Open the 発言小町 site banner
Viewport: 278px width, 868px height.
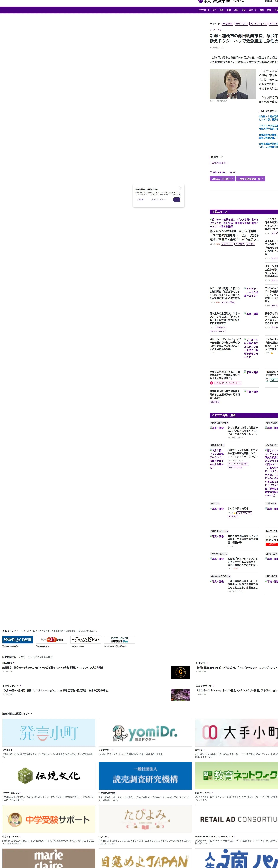[x=49, y=733]
